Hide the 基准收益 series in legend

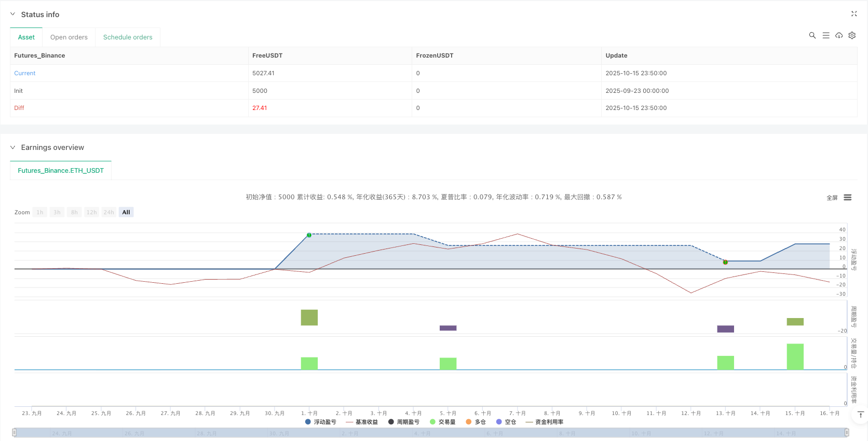[362, 422]
